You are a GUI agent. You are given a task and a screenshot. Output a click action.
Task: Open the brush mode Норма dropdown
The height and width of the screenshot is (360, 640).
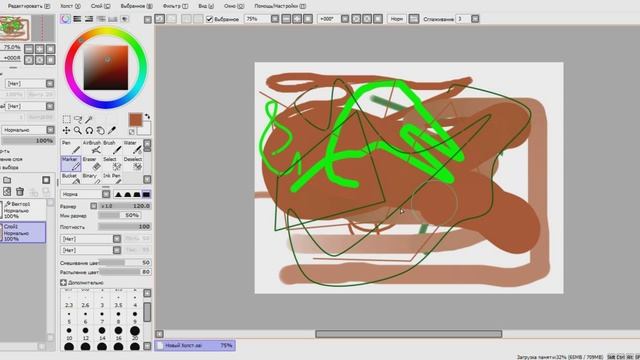[x=85, y=194]
